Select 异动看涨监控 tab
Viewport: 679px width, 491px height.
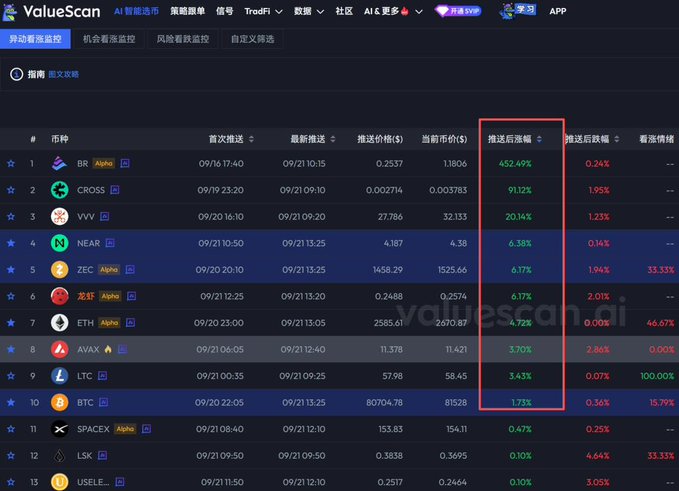tap(35, 39)
